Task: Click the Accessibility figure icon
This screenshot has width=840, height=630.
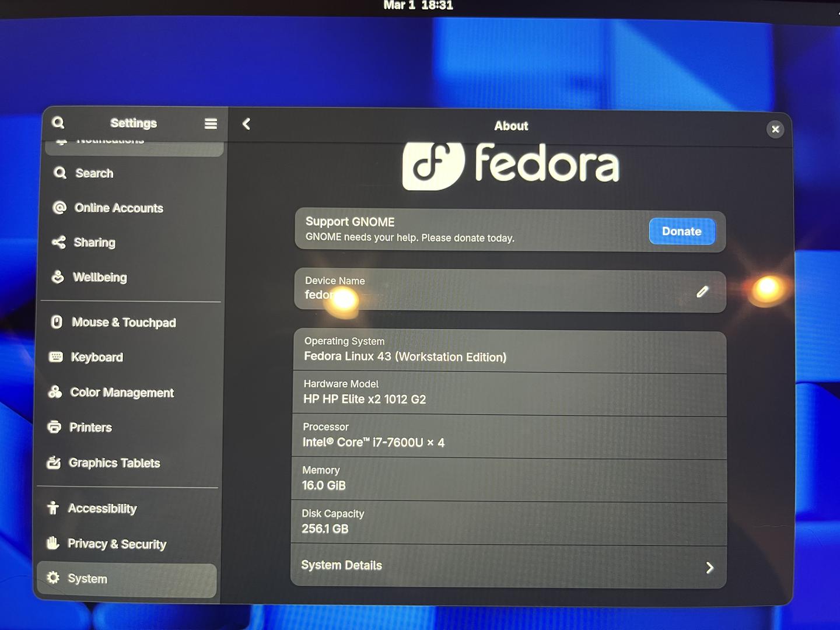Action: 53,508
